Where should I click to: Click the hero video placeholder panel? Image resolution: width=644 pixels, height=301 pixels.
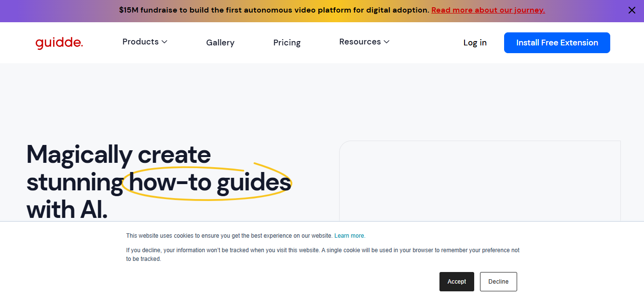(480, 181)
